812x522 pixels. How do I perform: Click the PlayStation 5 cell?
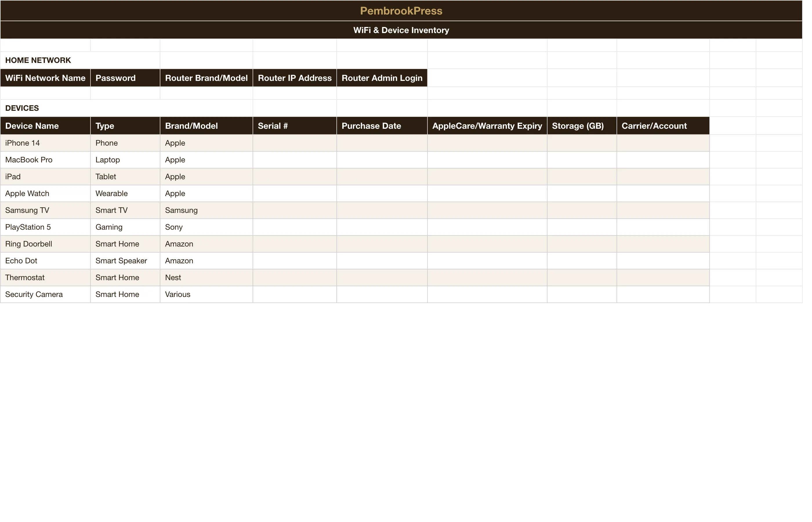(x=46, y=227)
